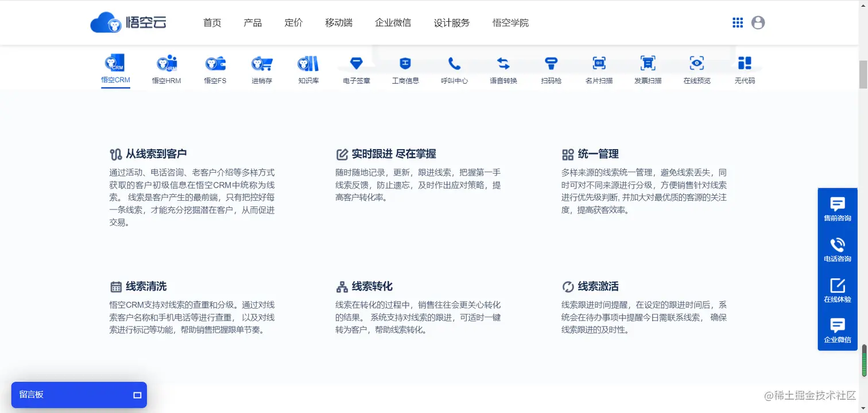The height and width of the screenshot is (413, 868).
Task: Click the 电话咨询 phone icon
Action: click(838, 244)
